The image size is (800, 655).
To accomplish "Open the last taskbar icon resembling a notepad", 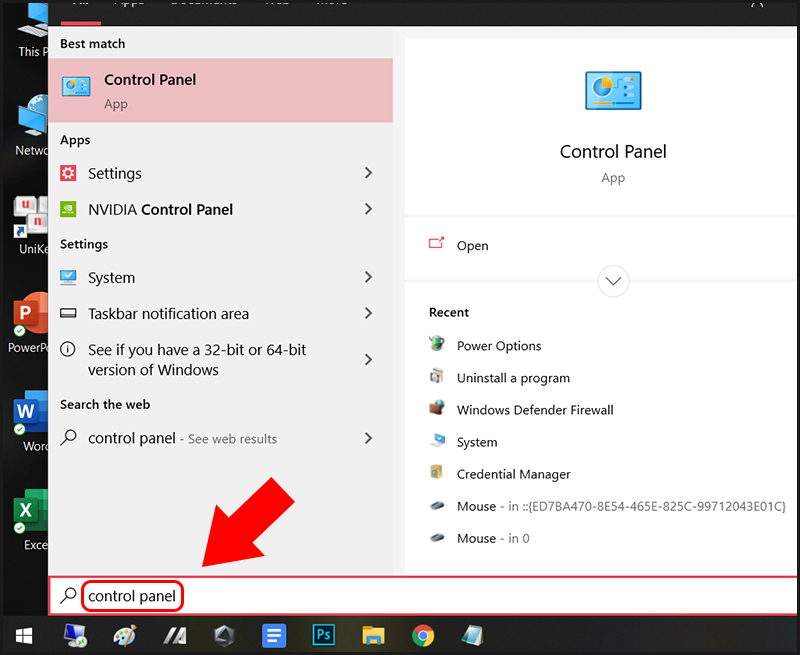I will [x=472, y=636].
